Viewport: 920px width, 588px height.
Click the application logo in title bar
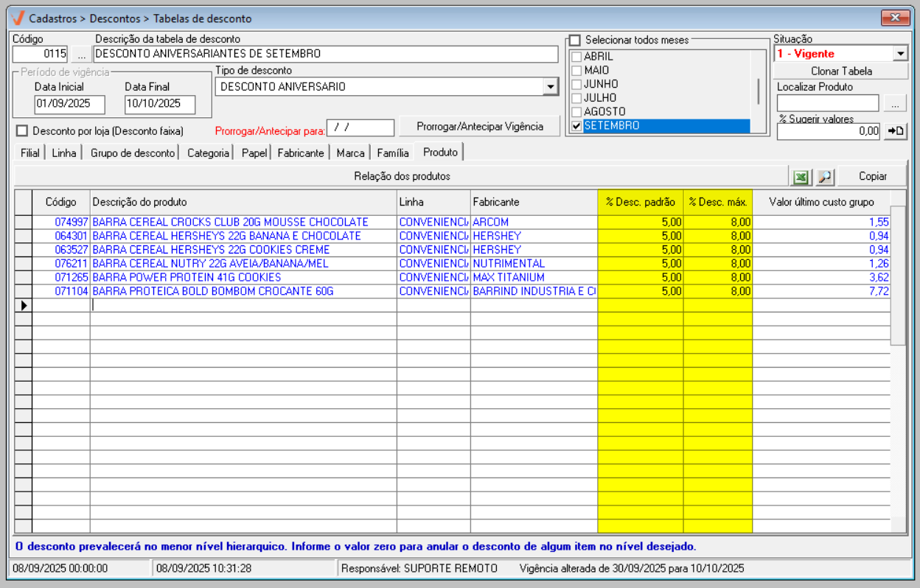coord(18,18)
